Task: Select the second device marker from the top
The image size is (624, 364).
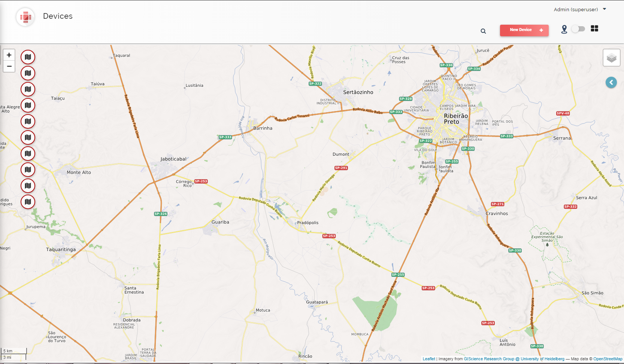Action: [28, 73]
